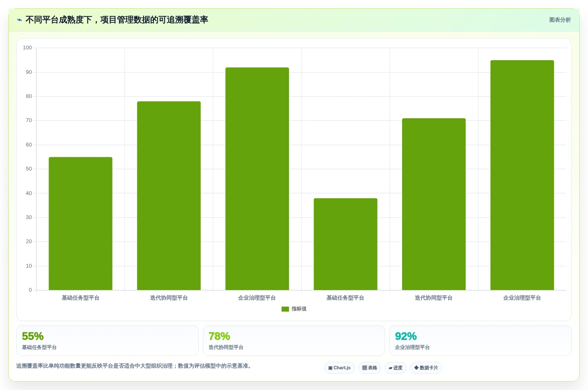Image resolution: width=588 pixels, height=390 pixels.
Task: Click the 基础任务型平台 axis label under the shortest bar
Action: point(345,298)
